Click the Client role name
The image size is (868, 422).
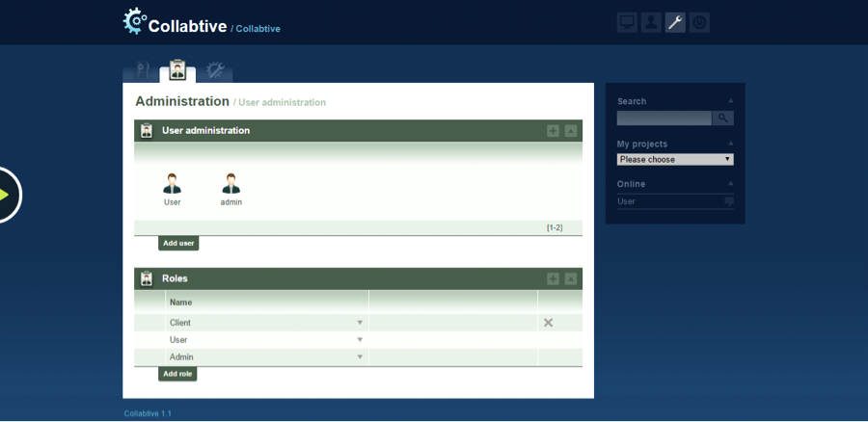coord(180,323)
